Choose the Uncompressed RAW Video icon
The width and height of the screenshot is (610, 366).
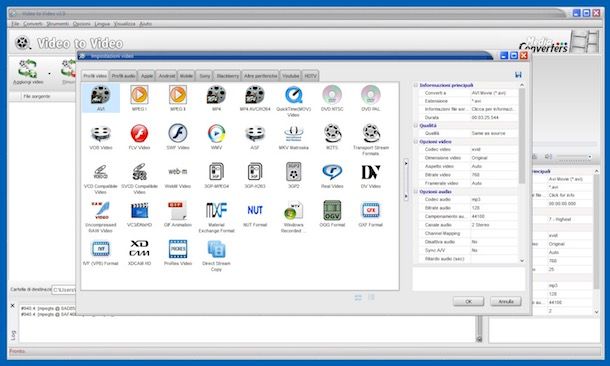(100, 210)
